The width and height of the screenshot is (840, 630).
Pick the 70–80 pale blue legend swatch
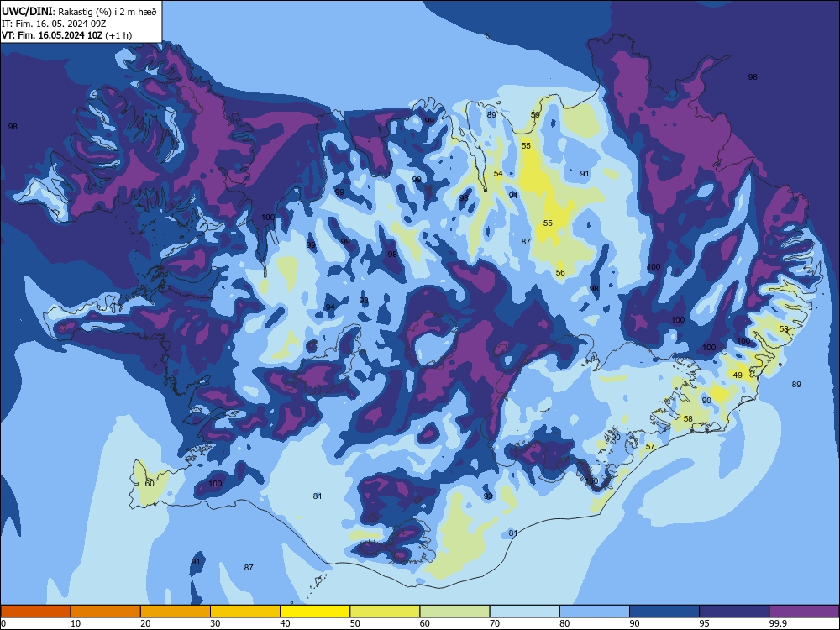click(524, 612)
